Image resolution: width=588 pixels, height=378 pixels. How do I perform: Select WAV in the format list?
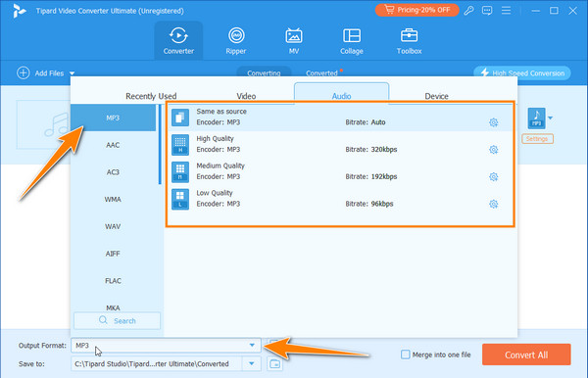pos(113,226)
